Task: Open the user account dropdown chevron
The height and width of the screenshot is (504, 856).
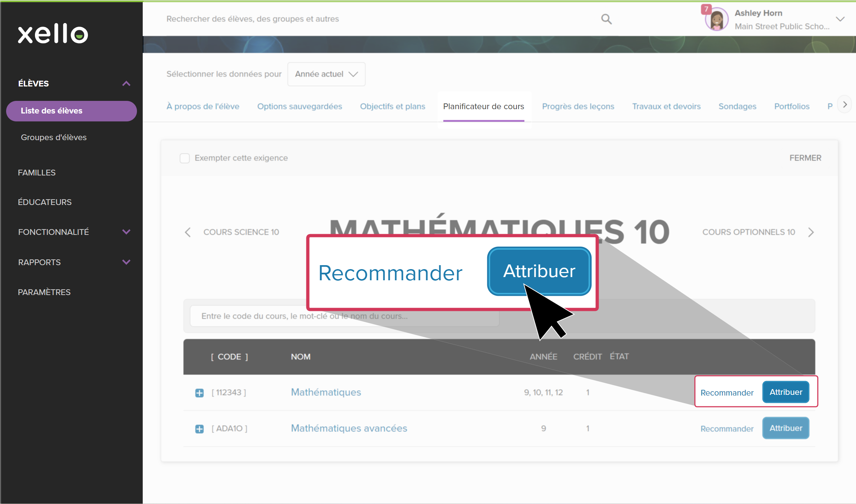Action: click(x=840, y=19)
